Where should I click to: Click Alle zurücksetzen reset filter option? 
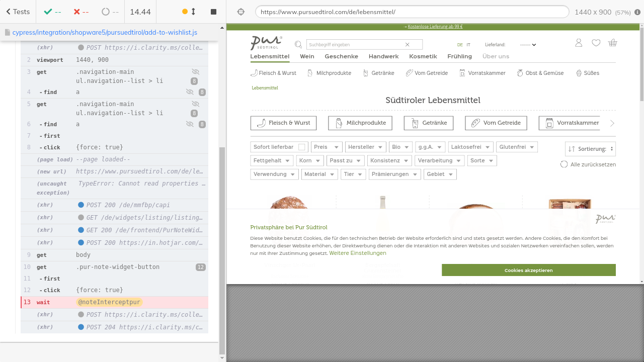(x=588, y=164)
